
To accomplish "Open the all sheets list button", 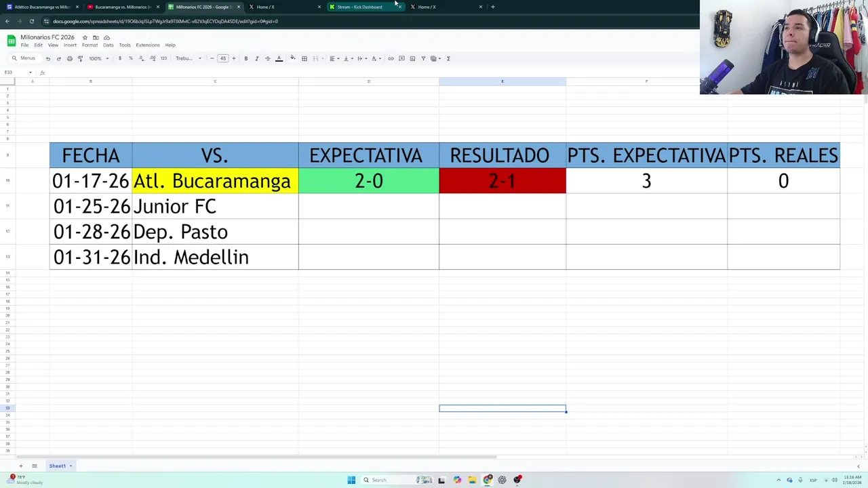I will 34,466.
